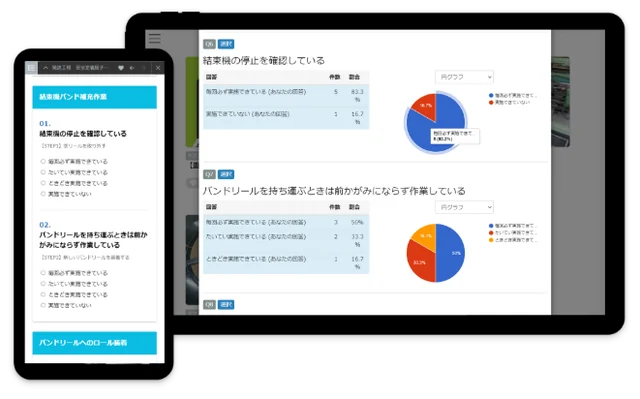The height and width of the screenshot is (399, 640).
Task: Click the Q6 badge
Action: 209,44
